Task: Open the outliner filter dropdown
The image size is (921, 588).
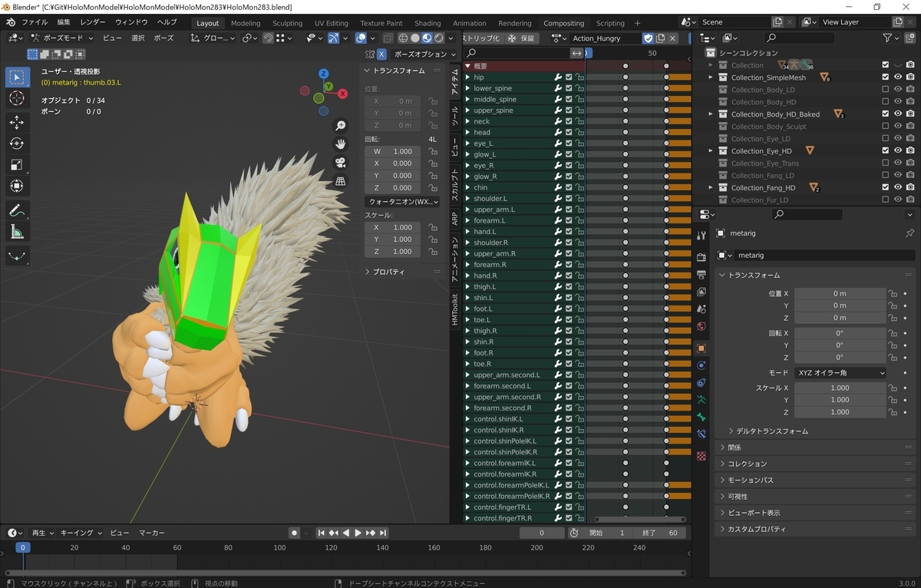Action: tap(890, 38)
